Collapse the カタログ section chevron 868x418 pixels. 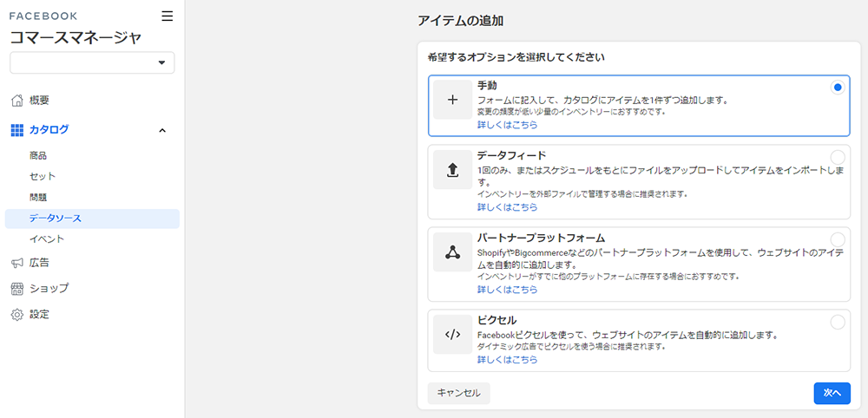[162, 130]
